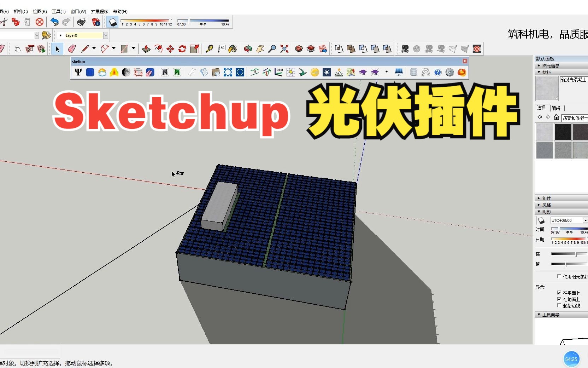Image resolution: width=588 pixels, height=368 pixels.
Task: Switch to 编辑 tab in materials
Action: point(556,108)
